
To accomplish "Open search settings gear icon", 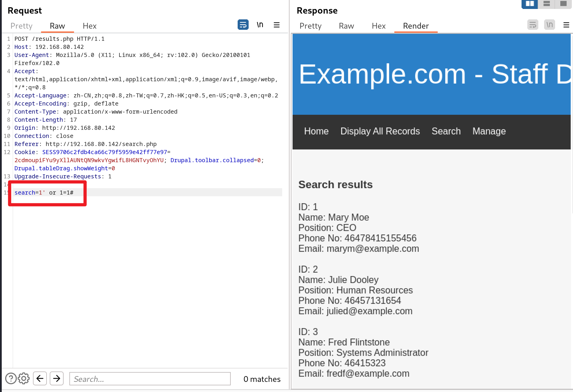I will click(x=24, y=378).
